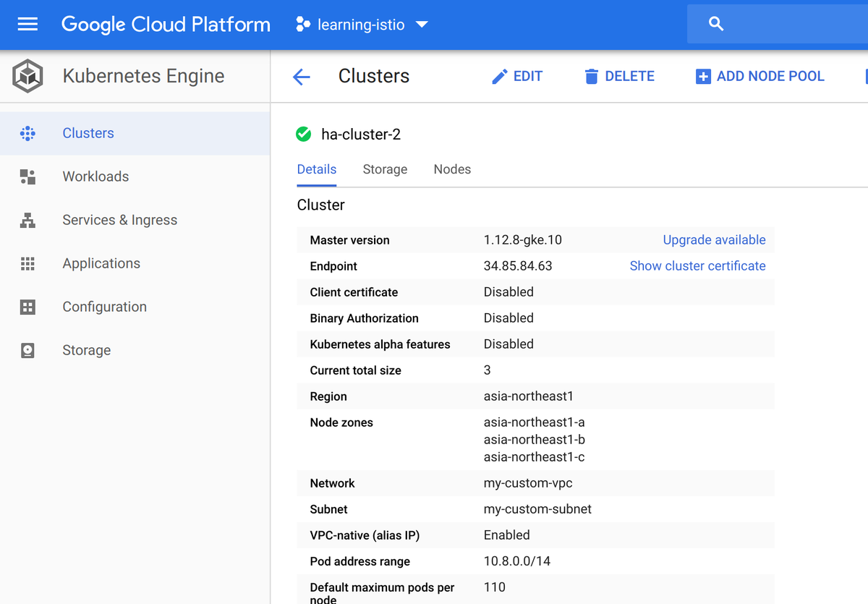Click the asia-northeast1-a node zone

535,422
